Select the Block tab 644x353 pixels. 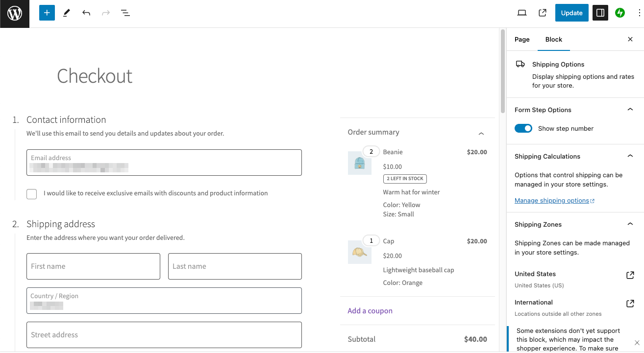(554, 39)
